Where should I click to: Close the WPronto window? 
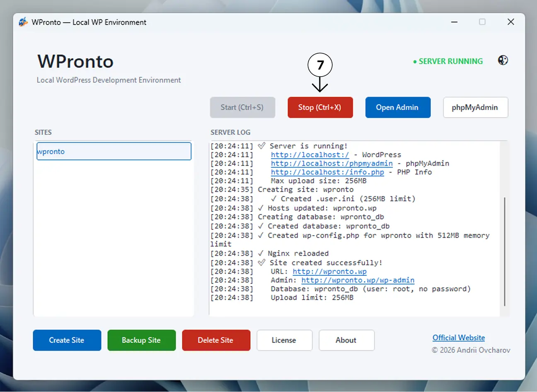click(511, 22)
